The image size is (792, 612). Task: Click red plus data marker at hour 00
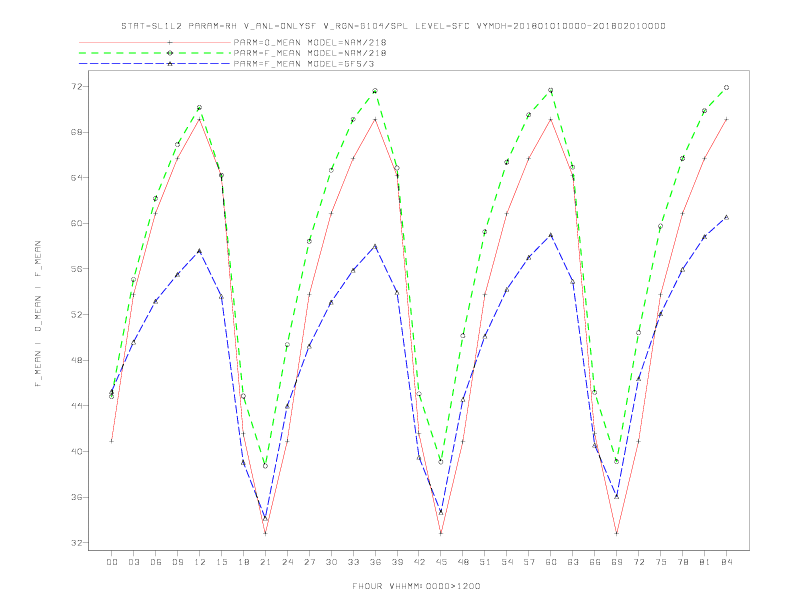(x=112, y=441)
